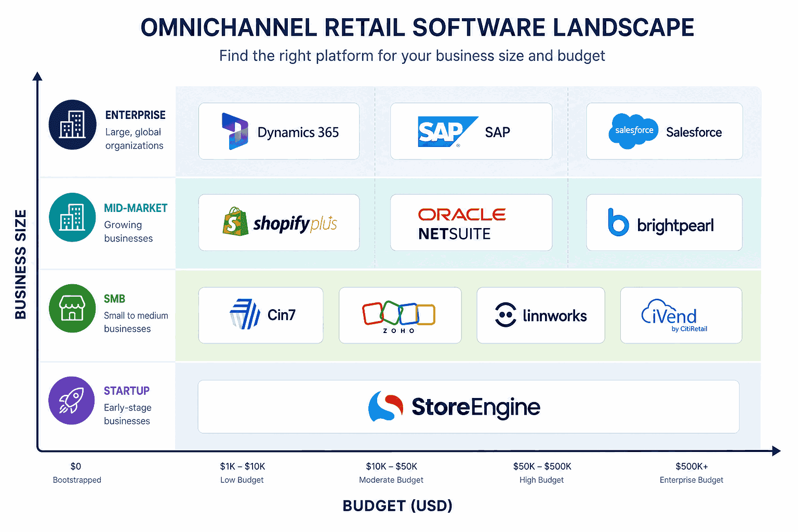The image size is (798, 532).
Task: Click the Shopify shopping bag logo
Action: point(235,222)
